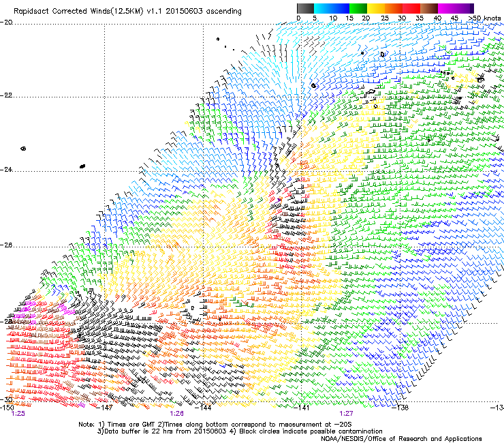Click the purple '1:27' time label
Screen dimensions: 504x443
[346, 414]
